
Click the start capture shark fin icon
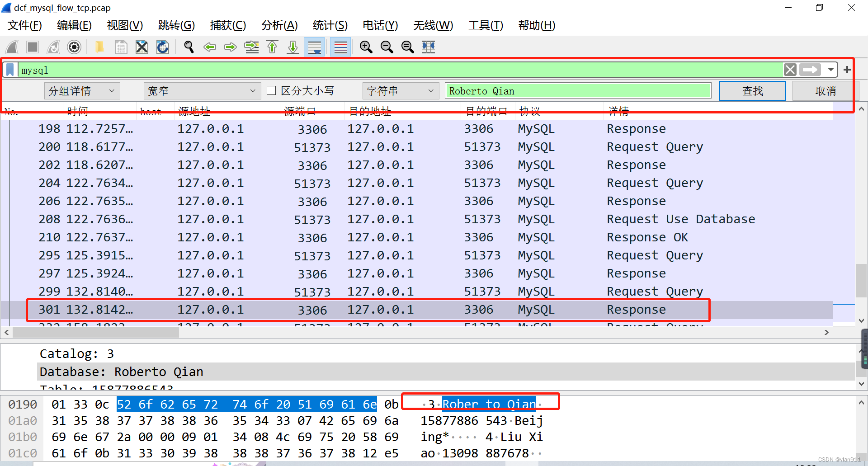[12, 47]
